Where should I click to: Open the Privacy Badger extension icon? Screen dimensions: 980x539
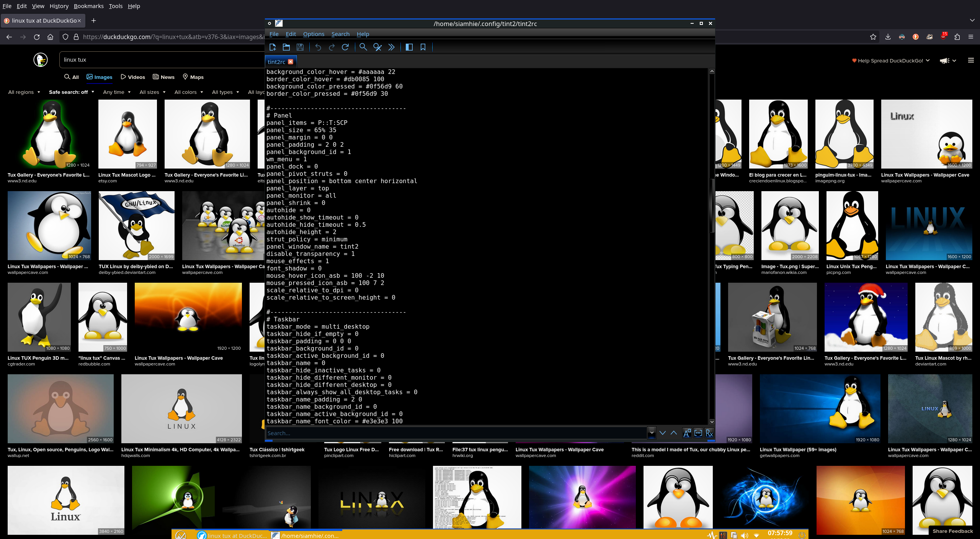[929, 37]
